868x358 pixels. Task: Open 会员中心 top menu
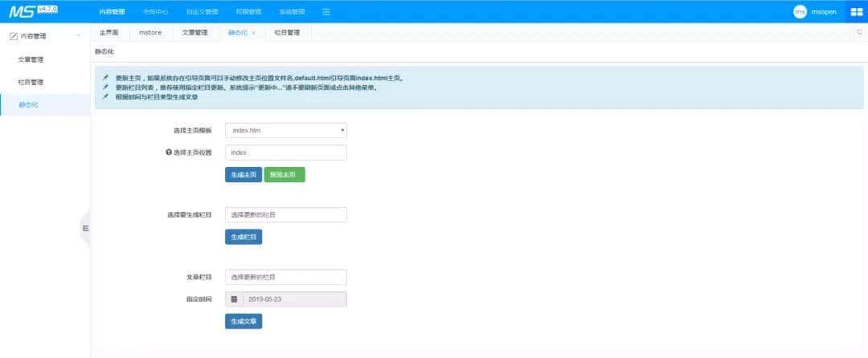pyautogui.click(x=156, y=11)
